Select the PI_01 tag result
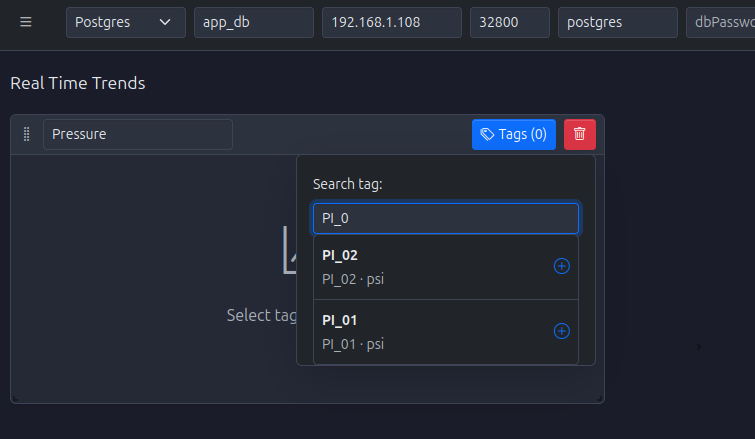This screenshot has height=439, width=755. tap(445, 332)
